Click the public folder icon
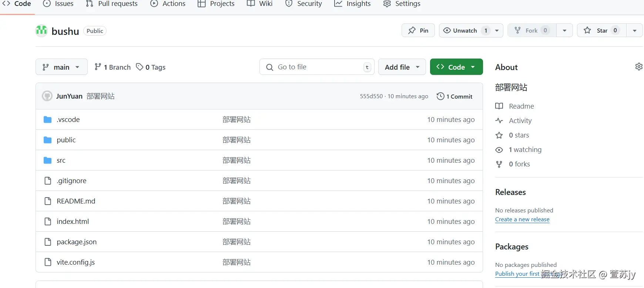Viewport: 644px width, 288px height. coord(47,140)
